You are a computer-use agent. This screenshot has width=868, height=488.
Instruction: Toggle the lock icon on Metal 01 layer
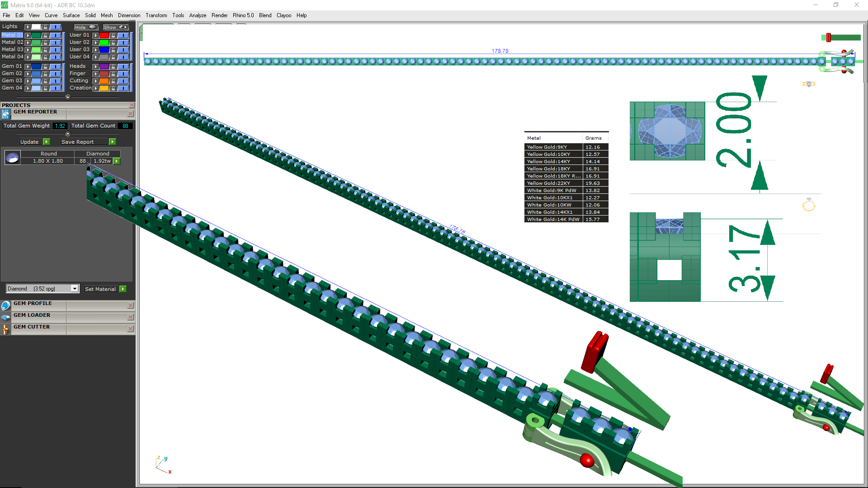pos(45,35)
